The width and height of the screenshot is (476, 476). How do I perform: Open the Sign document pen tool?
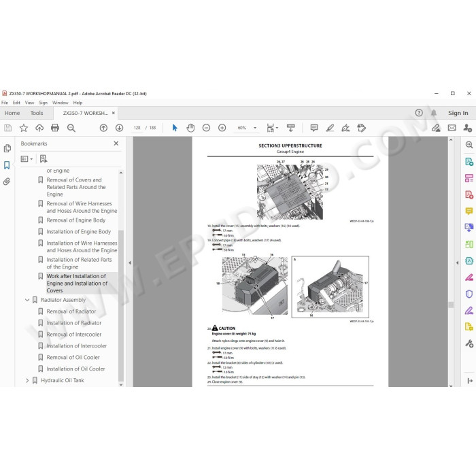[x=345, y=128]
